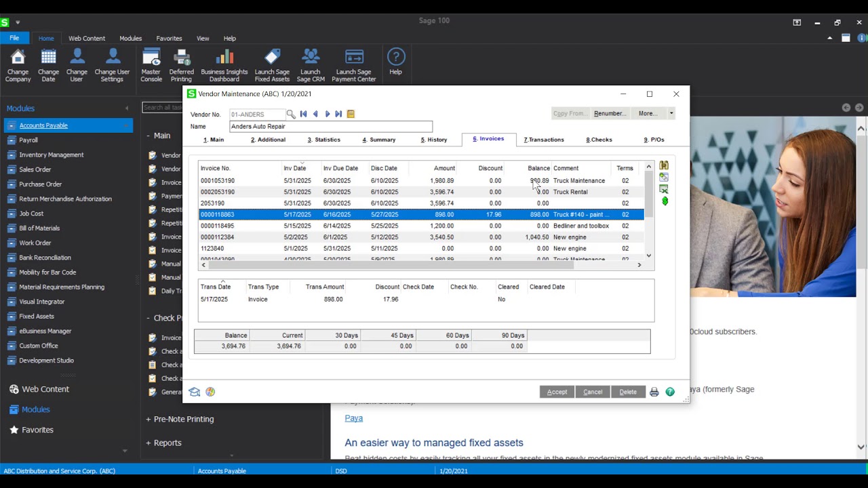Click the Change Company ribbon icon

(18, 65)
